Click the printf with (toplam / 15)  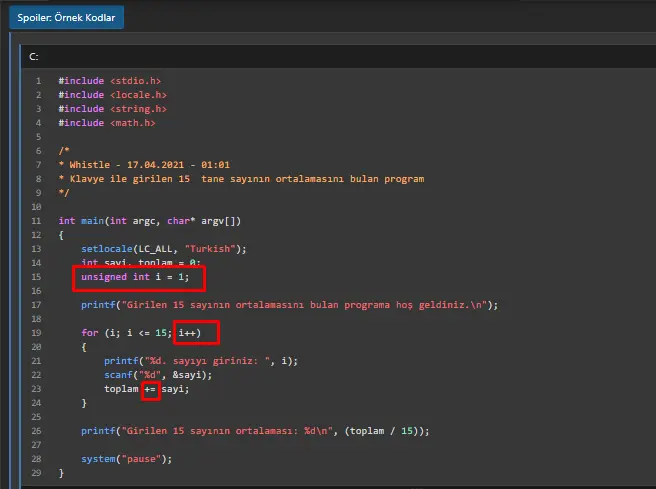tap(255, 431)
